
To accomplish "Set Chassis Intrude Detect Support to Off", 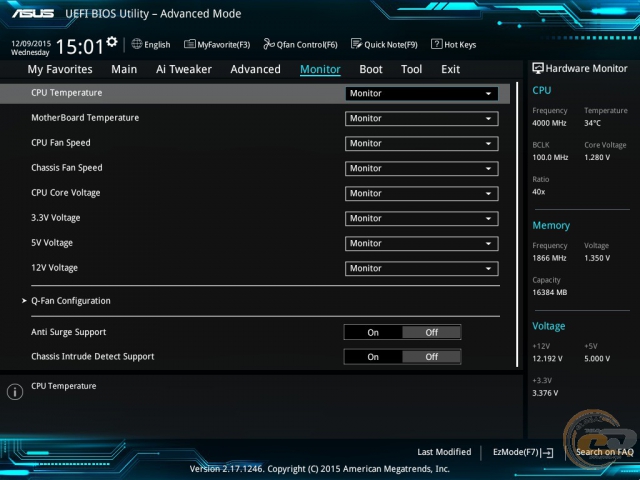I will pyautogui.click(x=432, y=357).
